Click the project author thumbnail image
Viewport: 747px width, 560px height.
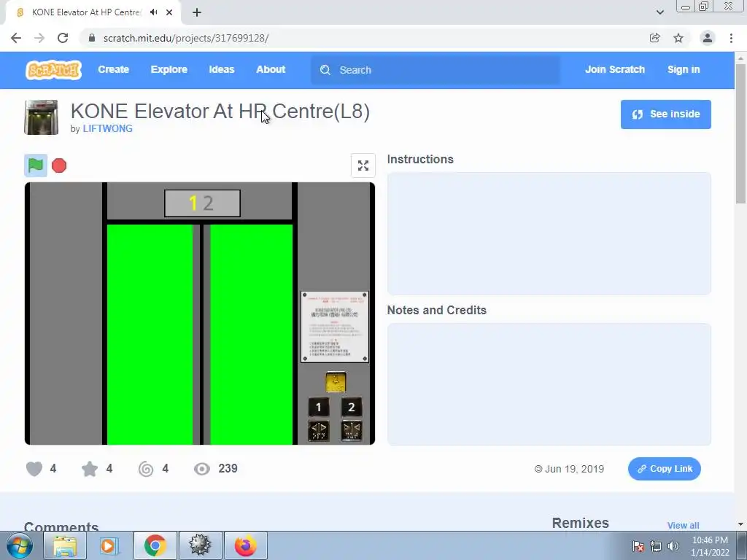(42, 117)
